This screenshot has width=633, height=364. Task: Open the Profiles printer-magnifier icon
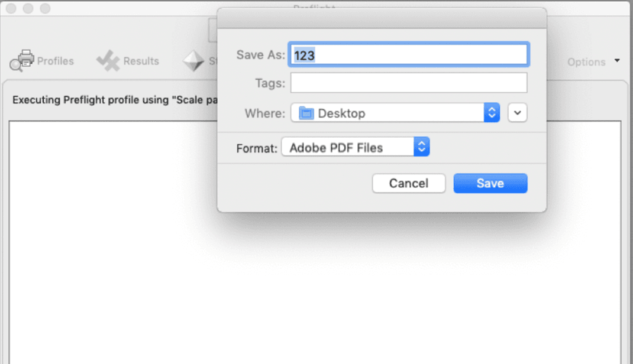(22, 60)
